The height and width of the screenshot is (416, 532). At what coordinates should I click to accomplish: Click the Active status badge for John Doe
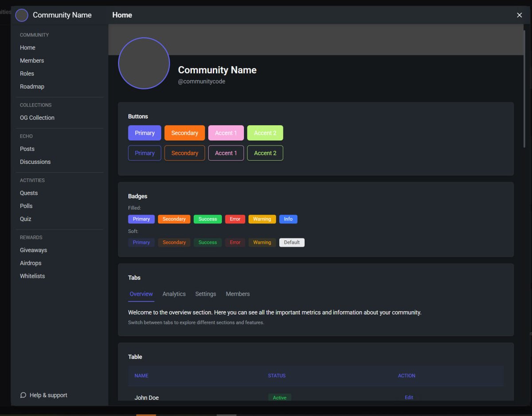click(x=280, y=397)
